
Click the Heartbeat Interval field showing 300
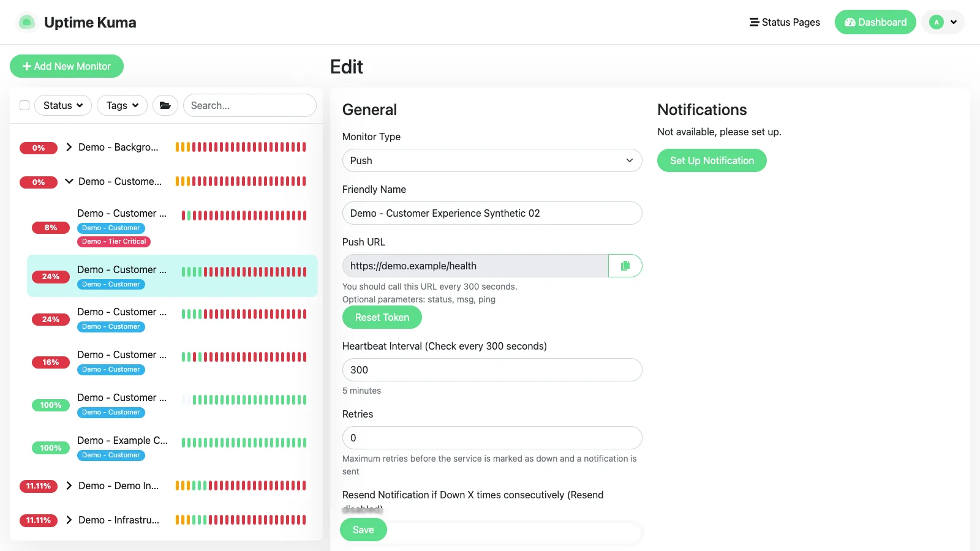point(492,370)
